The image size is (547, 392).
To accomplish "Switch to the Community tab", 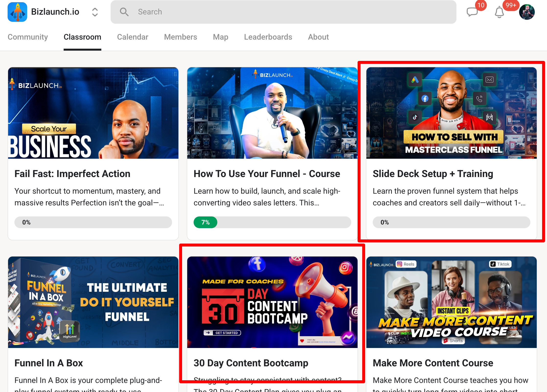I will tap(28, 37).
